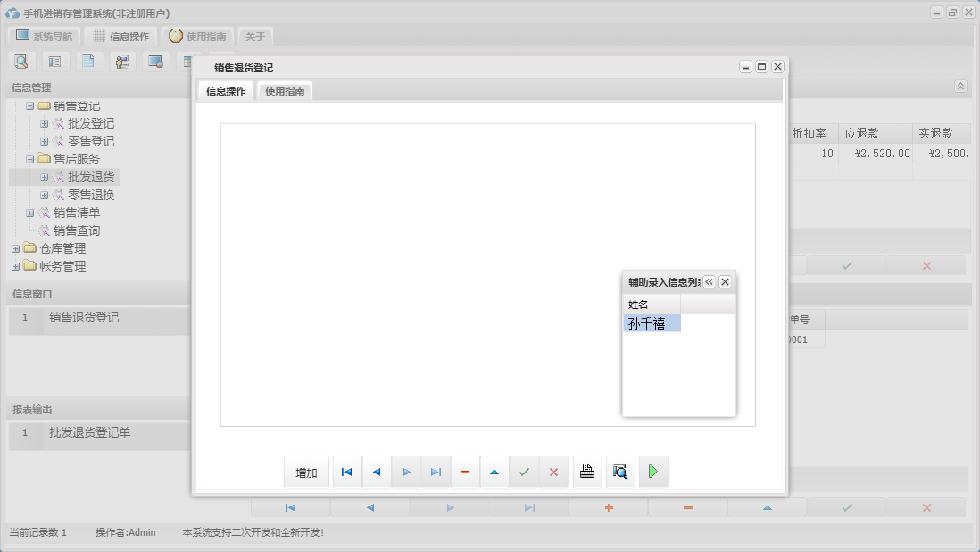
Task: Select the 信息操作 tab in the dialog
Action: (226, 91)
